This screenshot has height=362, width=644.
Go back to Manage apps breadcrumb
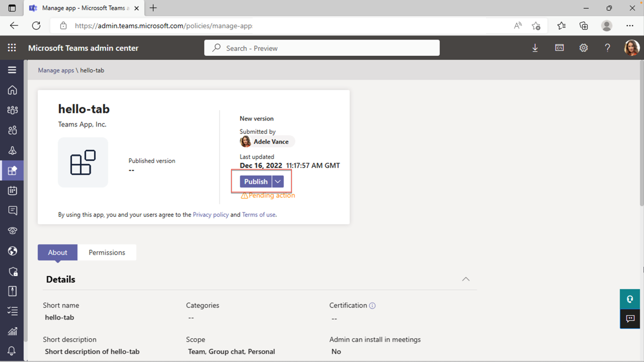click(56, 70)
